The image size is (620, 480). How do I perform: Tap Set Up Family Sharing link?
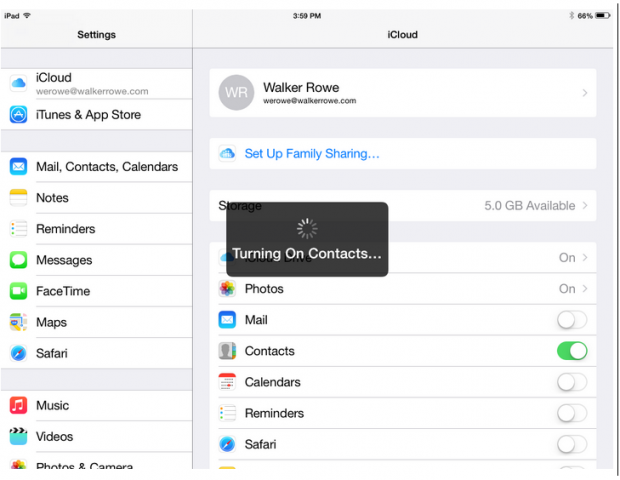click(x=312, y=153)
